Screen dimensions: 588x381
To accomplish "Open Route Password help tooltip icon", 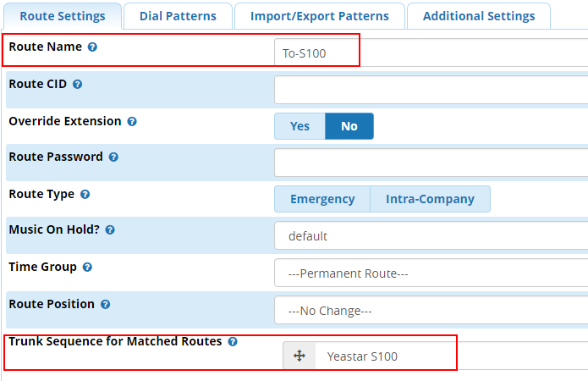I will 113,157.
